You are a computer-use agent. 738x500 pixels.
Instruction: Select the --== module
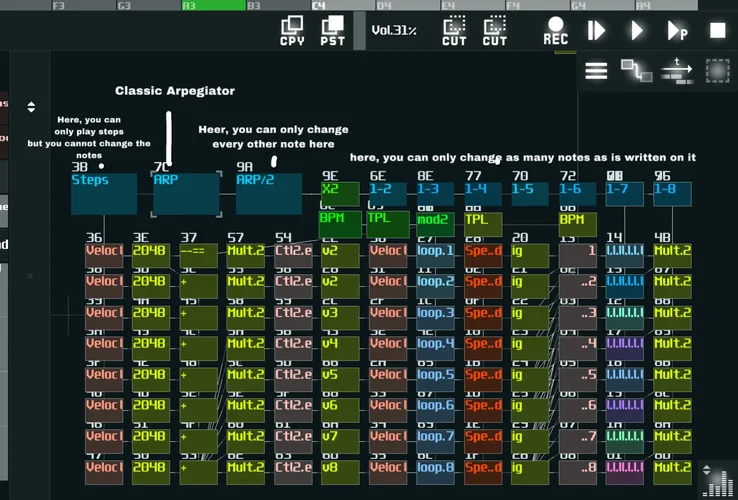[x=199, y=256]
